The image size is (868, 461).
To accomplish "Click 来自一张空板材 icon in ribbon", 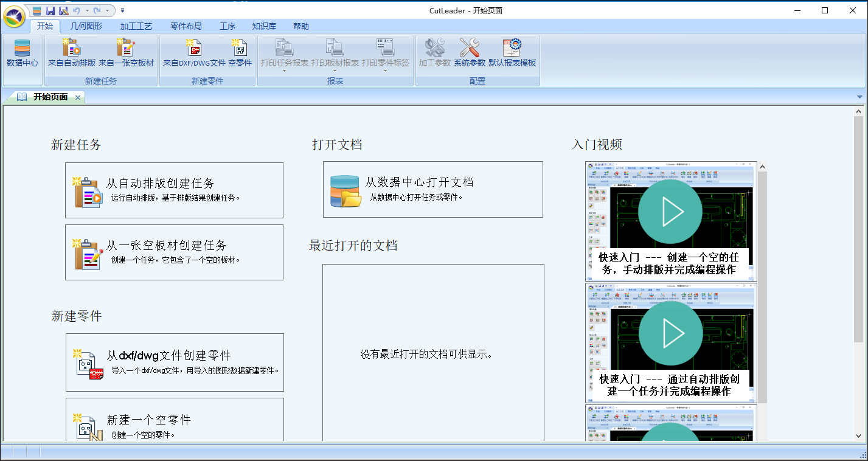I will pyautogui.click(x=126, y=53).
